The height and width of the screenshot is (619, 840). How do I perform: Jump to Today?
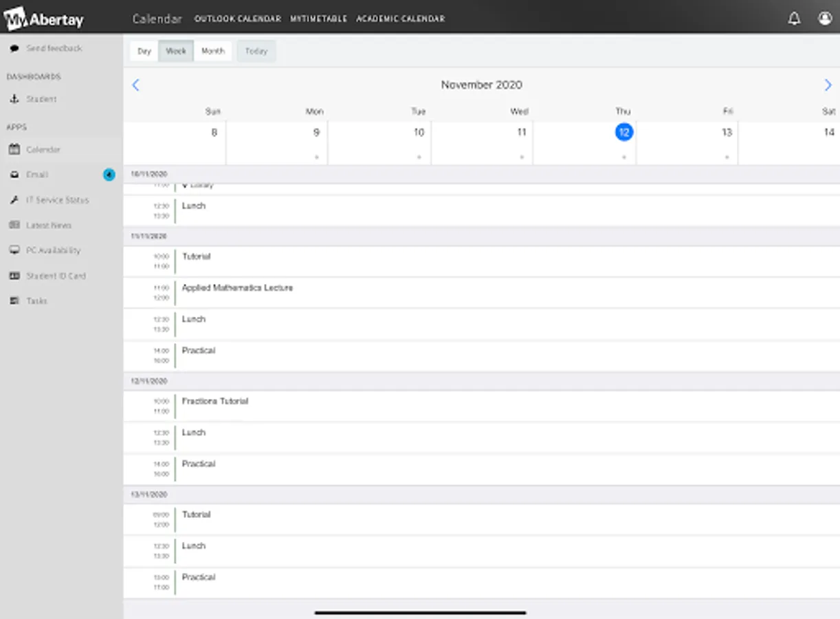[256, 51]
